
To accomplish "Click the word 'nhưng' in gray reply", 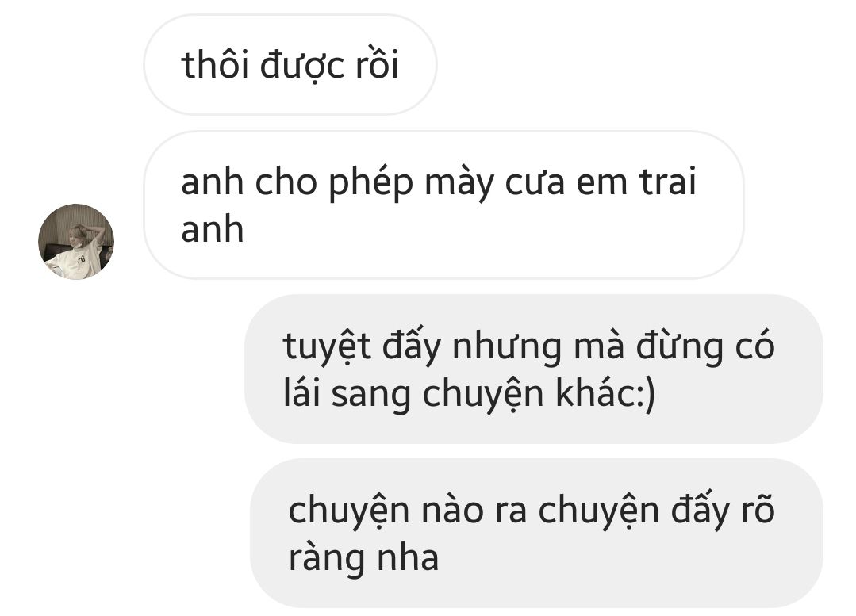I will coord(507,348).
